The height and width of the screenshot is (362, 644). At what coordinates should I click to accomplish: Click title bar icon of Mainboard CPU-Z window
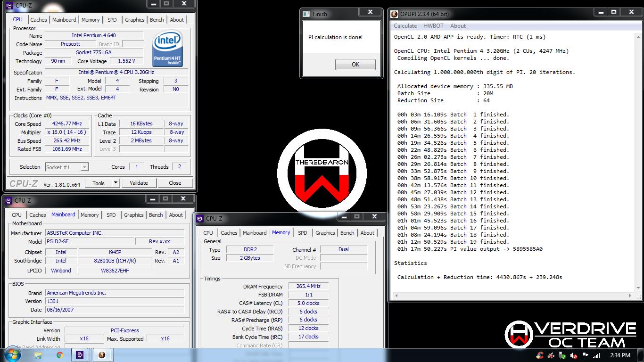(x=9, y=200)
